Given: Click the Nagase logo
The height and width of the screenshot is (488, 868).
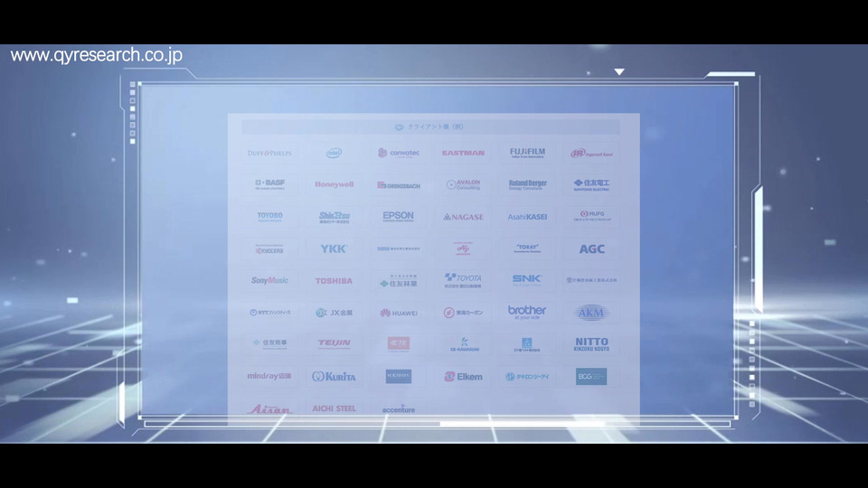Looking at the screenshot, I should click(463, 217).
